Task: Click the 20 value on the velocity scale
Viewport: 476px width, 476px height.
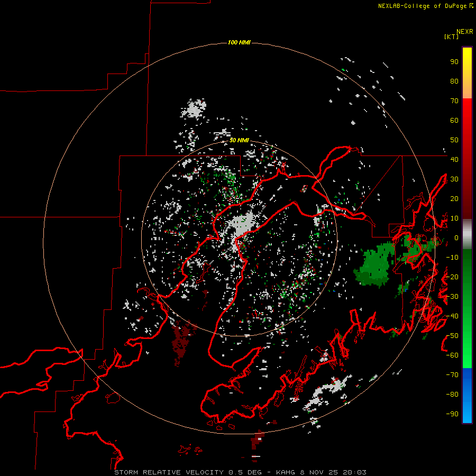Action: (x=454, y=198)
